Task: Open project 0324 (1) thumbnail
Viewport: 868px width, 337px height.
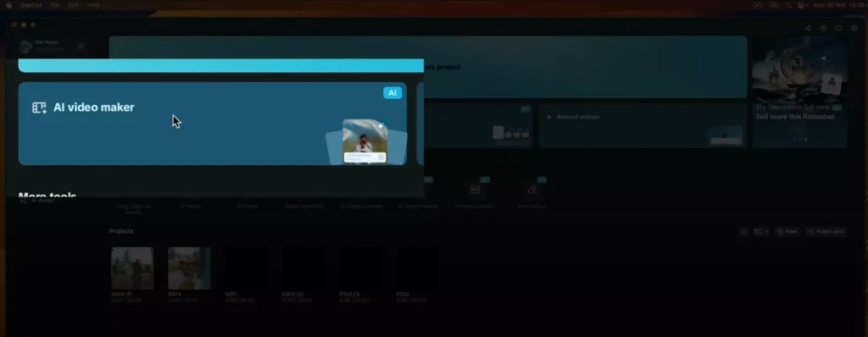Action: pos(132,268)
